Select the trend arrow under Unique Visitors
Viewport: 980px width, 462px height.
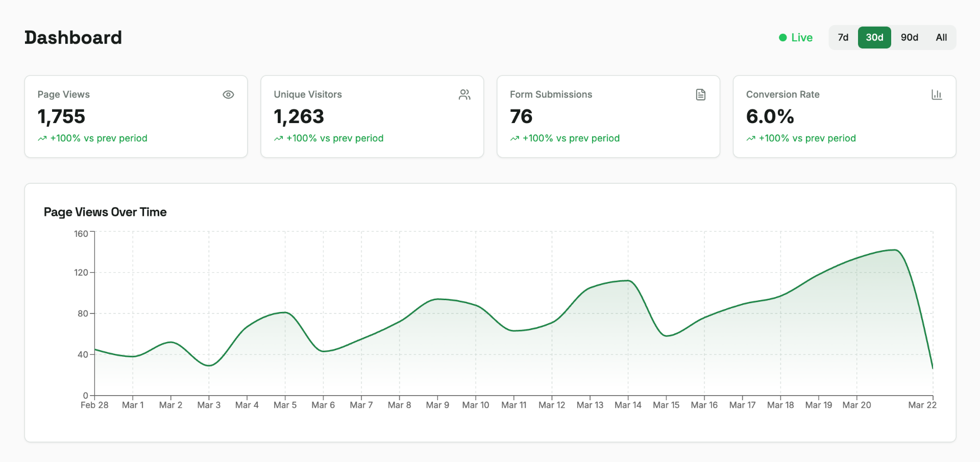(278, 138)
